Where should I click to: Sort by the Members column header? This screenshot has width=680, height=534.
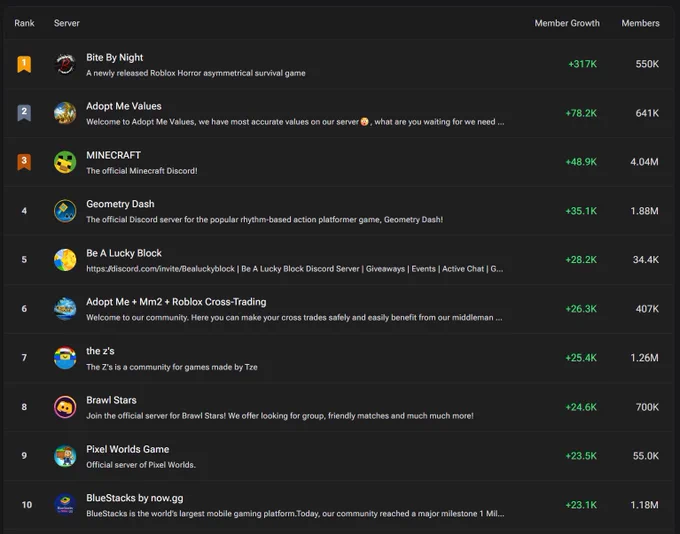click(x=640, y=23)
